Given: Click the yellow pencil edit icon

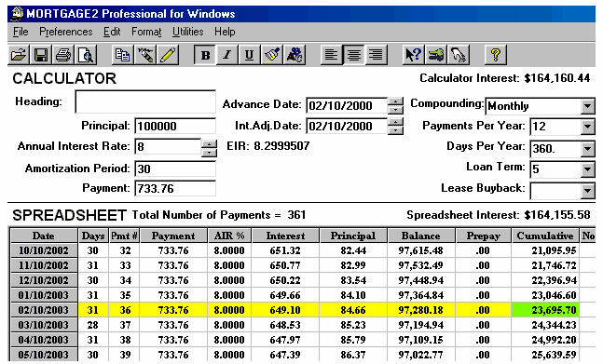Looking at the screenshot, I should (168, 55).
